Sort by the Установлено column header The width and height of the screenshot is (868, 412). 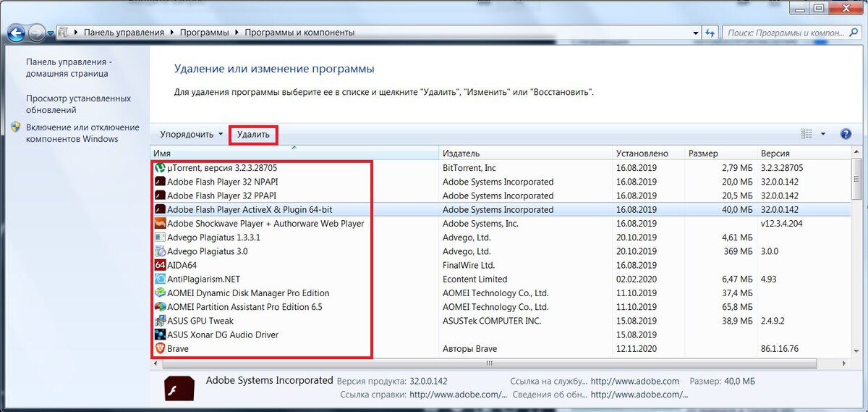(648, 154)
